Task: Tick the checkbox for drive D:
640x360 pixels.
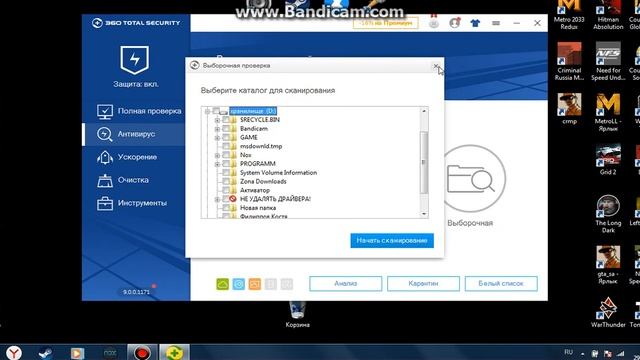Action: (216, 111)
